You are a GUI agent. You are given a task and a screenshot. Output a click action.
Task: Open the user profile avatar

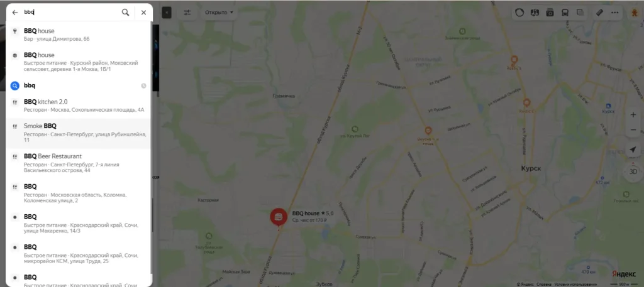click(634, 13)
